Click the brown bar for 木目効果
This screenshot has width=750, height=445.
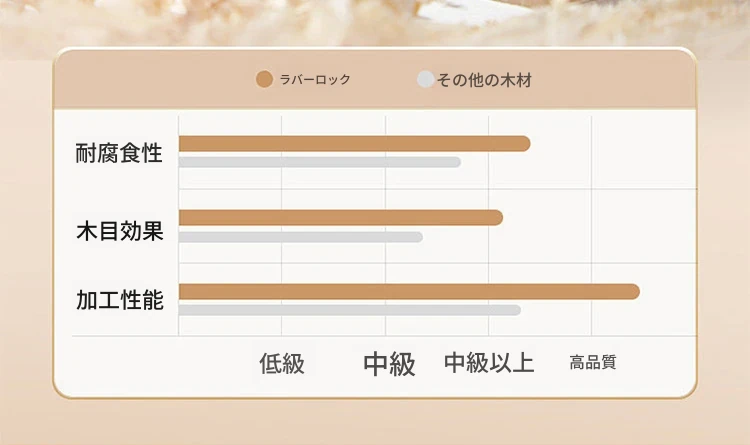click(341, 218)
